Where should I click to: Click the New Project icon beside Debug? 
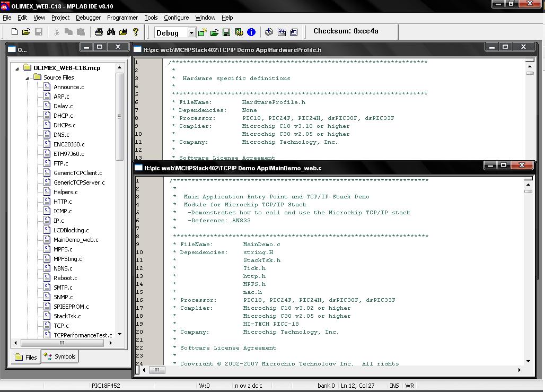click(202, 32)
